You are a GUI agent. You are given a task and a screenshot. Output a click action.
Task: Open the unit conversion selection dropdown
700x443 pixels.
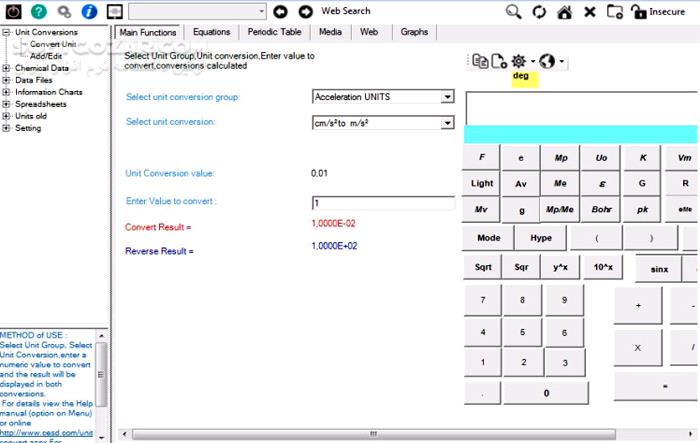coord(447,123)
